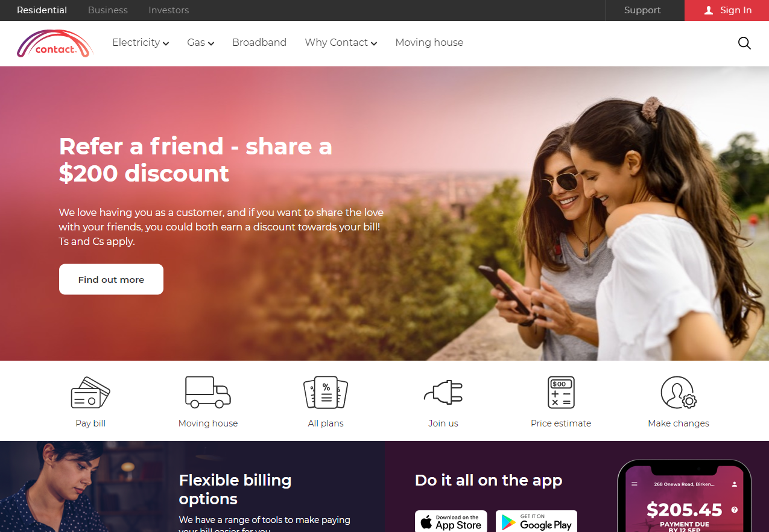Viewport: 769px width, 532px height.
Task: Click the Find out more button
Action: (x=111, y=279)
